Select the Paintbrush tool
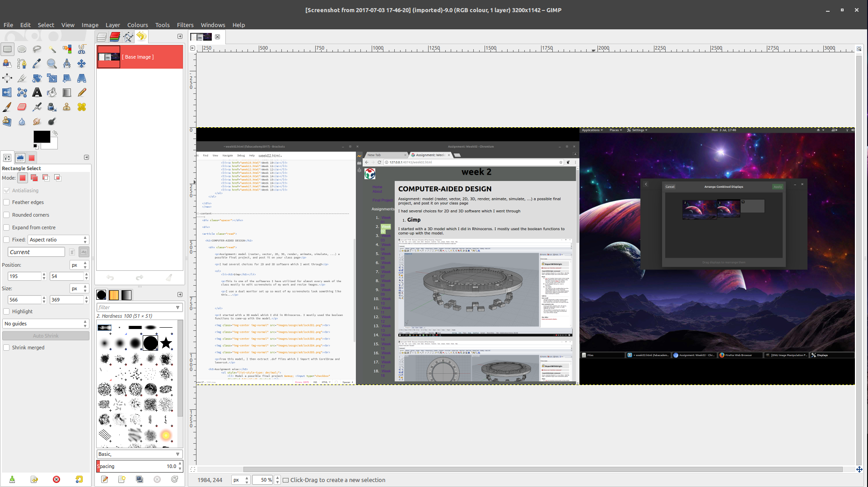868x487 pixels. pyautogui.click(x=7, y=107)
